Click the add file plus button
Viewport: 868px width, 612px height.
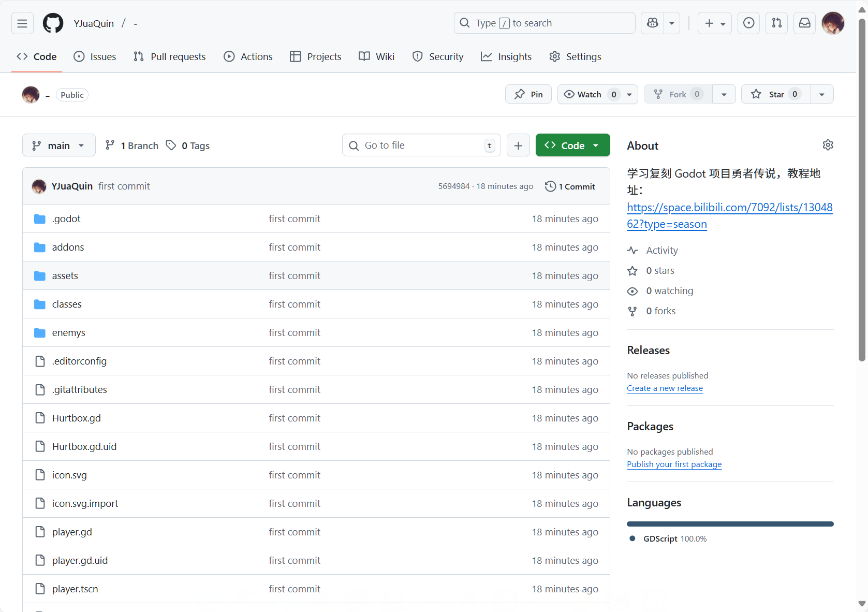(518, 145)
